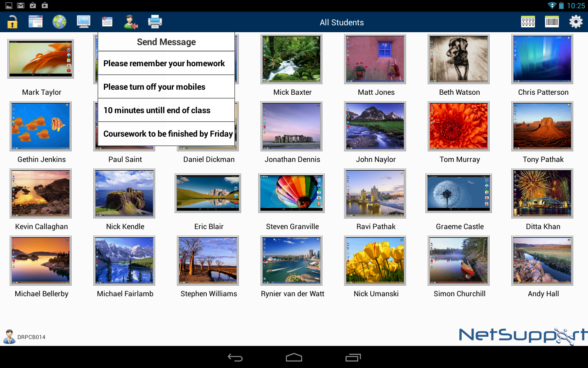Select Tony Pathak's desert thumbnail
Screen dimensions: 588x368
click(543, 126)
